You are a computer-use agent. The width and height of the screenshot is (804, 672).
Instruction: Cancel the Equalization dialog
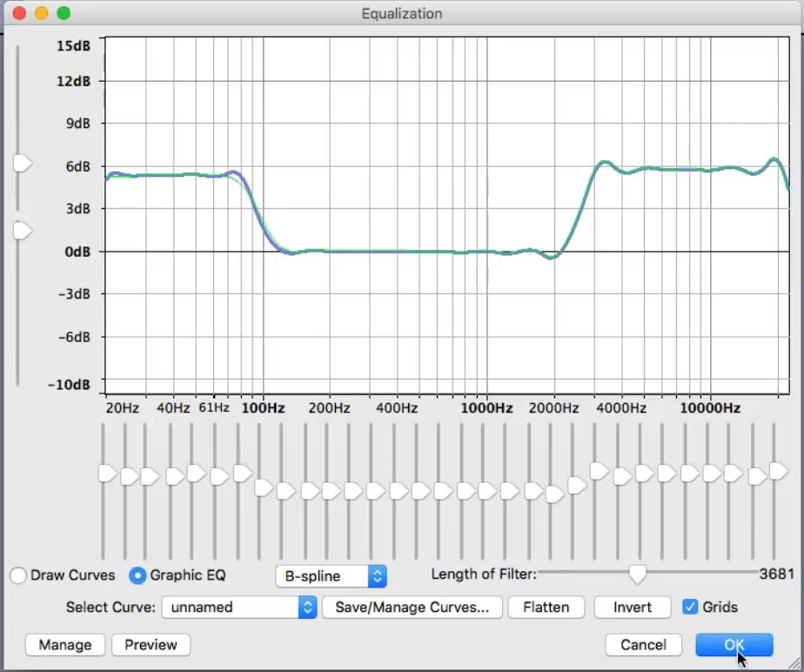(644, 645)
